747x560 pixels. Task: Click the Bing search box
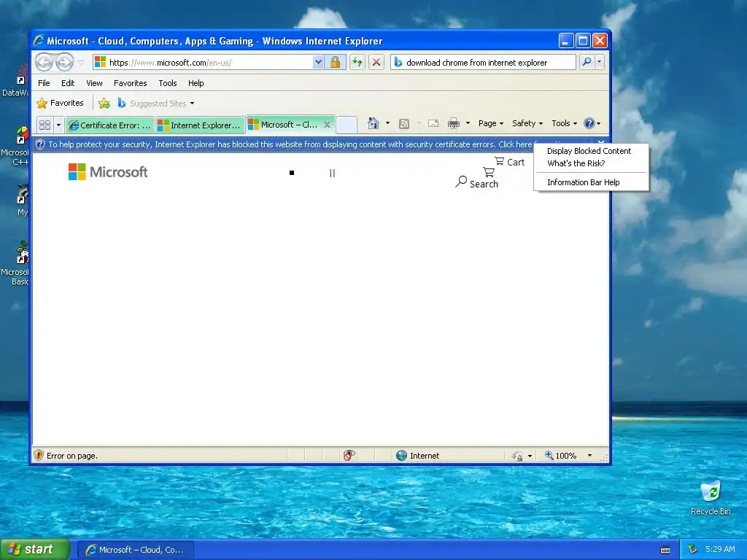tap(483, 63)
